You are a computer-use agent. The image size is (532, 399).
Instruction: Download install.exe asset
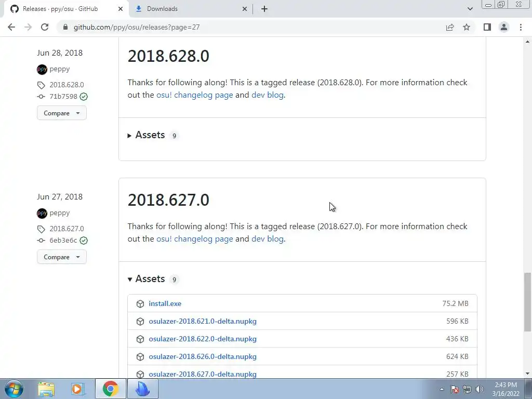tap(165, 303)
